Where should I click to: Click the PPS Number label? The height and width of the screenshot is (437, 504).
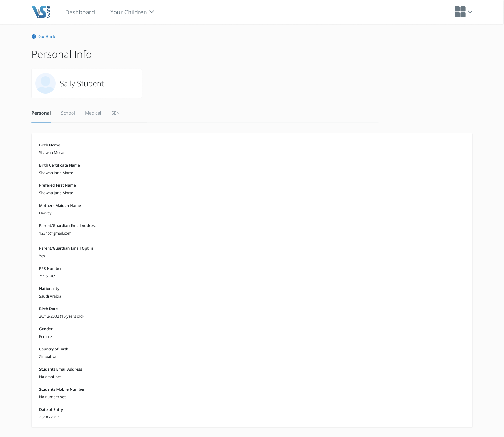50,269
